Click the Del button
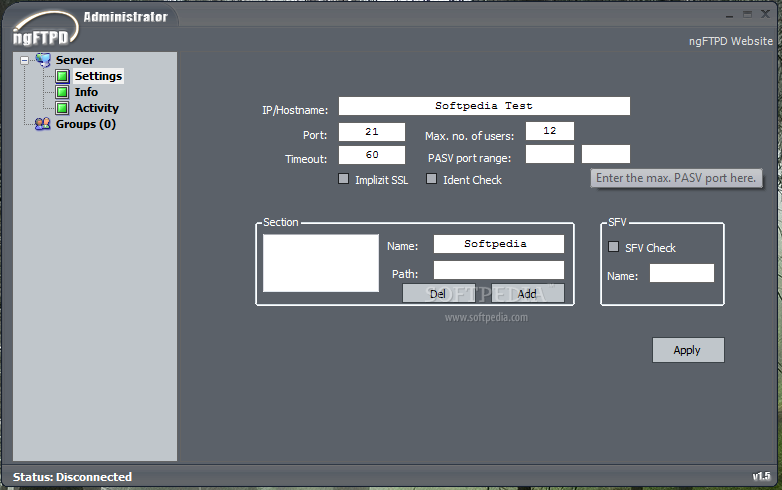This screenshot has height=490, width=782. (x=438, y=293)
